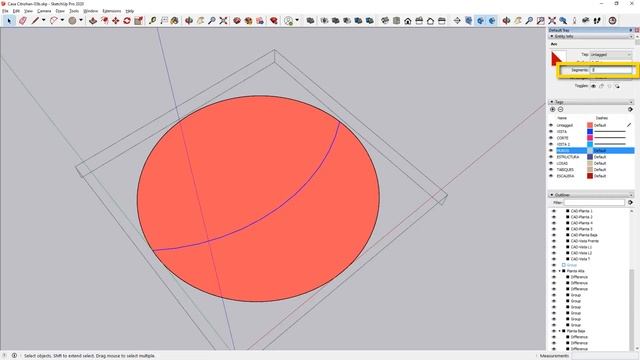The width and height of the screenshot is (640, 360).
Task: Select the arrow Select tool
Action: click(9, 20)
